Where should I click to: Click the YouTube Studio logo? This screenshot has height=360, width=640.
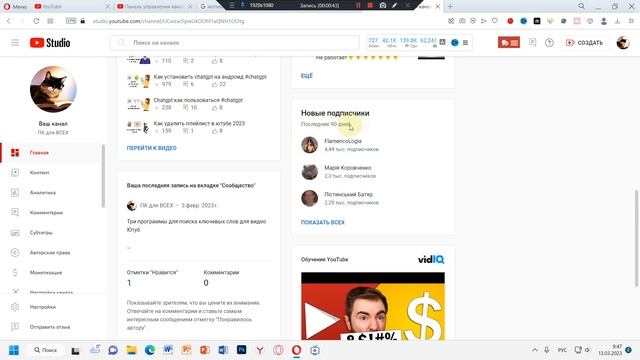click(50, 42)
